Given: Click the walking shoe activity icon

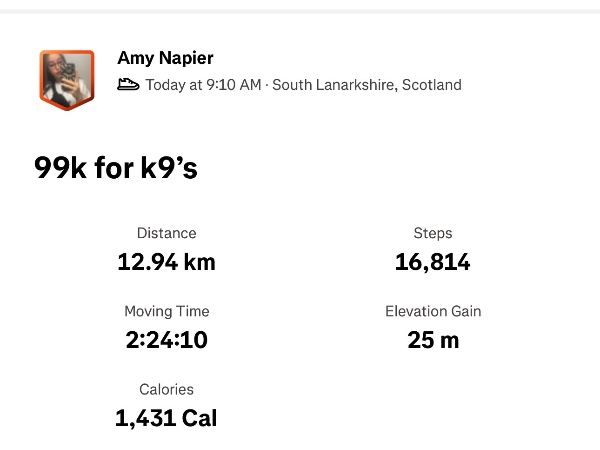Looking at the screenshot, I should 128,85.
